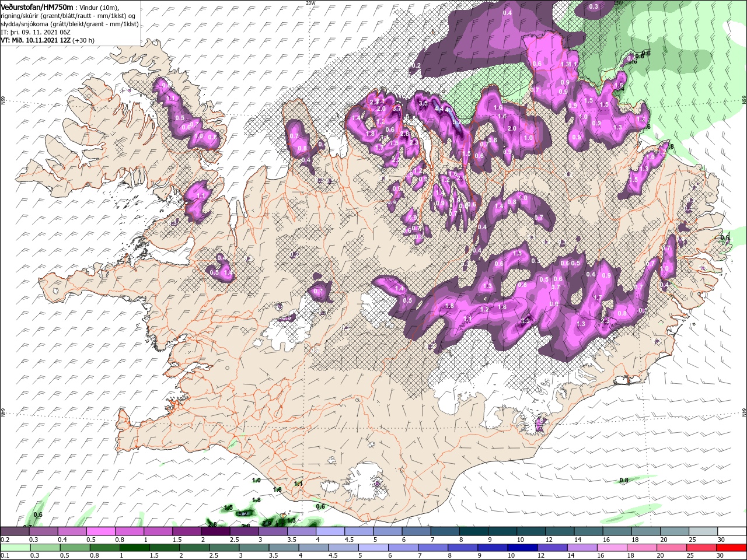
Task: Pick the darkest purple upper swatch between 2 and 2.5
Action: coord(215,531)
